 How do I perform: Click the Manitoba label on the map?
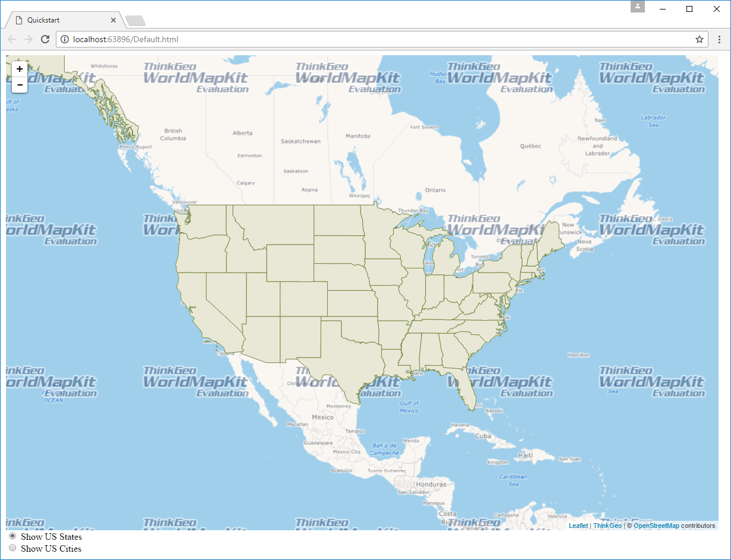click(x=357, y=136)
